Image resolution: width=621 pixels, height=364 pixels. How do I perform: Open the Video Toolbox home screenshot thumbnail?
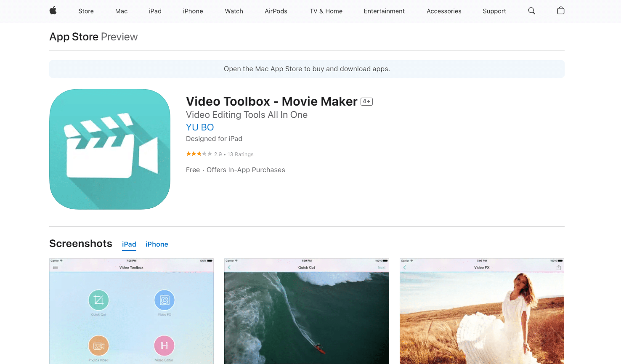click(131, 311)
